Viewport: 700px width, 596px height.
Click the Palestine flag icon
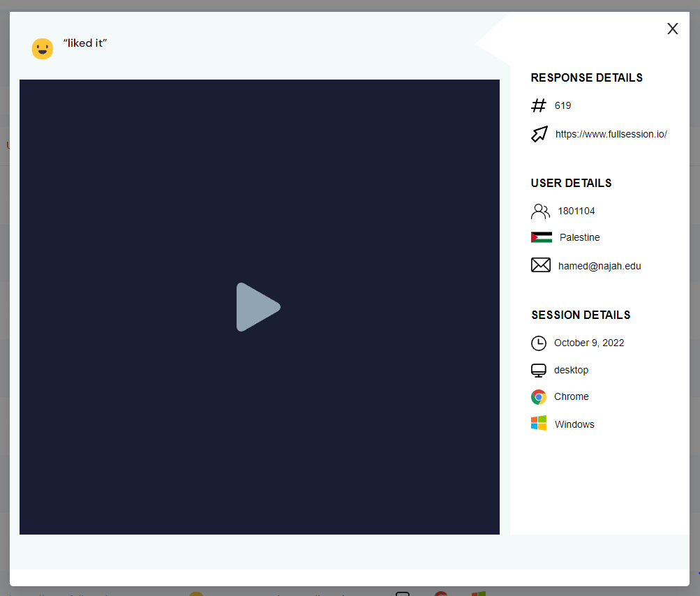click(541, 237)
